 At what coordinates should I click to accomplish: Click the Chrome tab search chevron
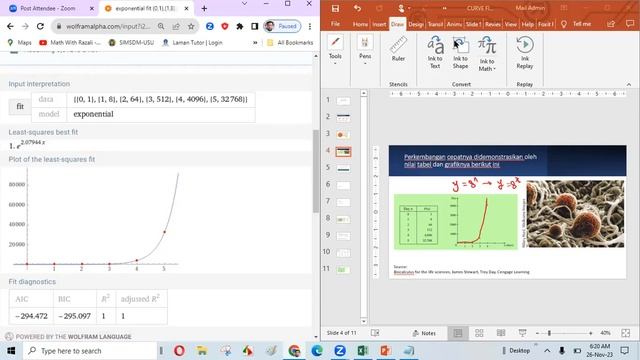pyautogui.click(x=244, y=4)
